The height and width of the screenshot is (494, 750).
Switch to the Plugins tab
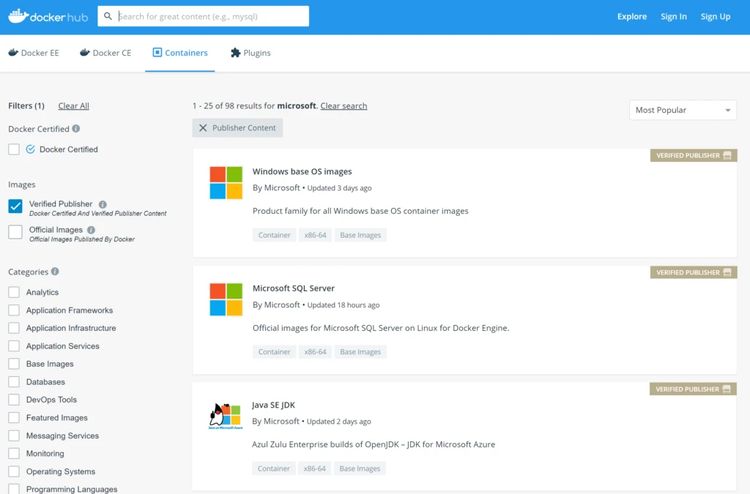[250, 53]
